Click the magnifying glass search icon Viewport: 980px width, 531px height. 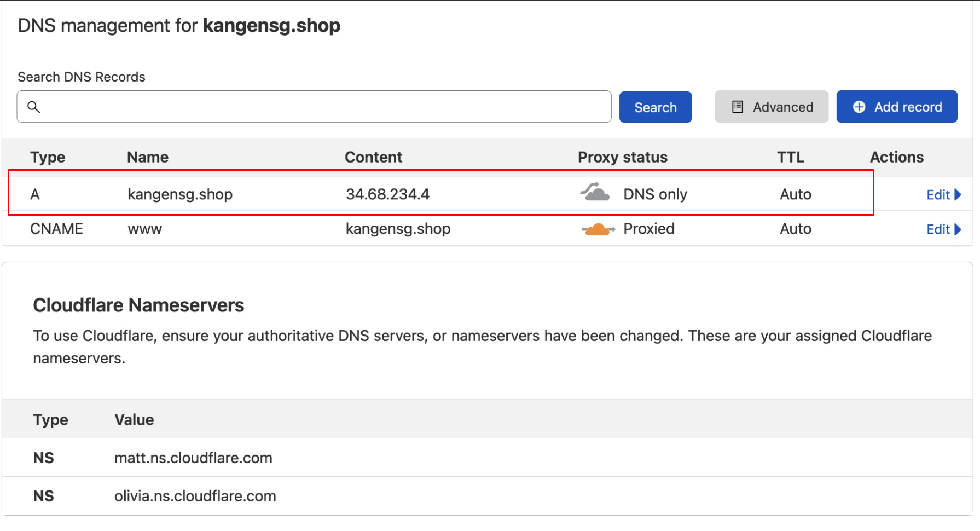tap(34, 107)
